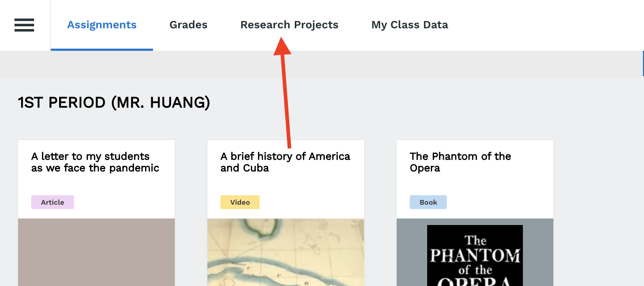This screenshot has width=644, height=286.
Task: Go to the Research Projects tab
Action: [x=289, y=25]
